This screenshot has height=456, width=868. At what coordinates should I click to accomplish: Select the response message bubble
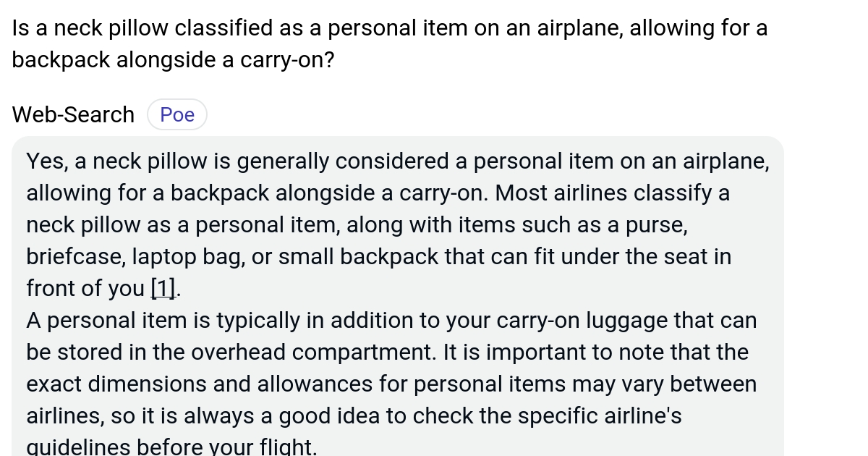tap(398, 290)
